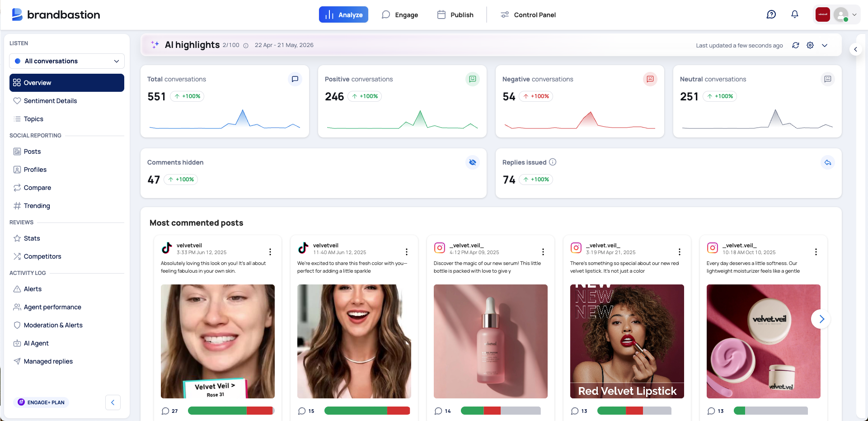Click the Negative conversations icon

(650, 79)
